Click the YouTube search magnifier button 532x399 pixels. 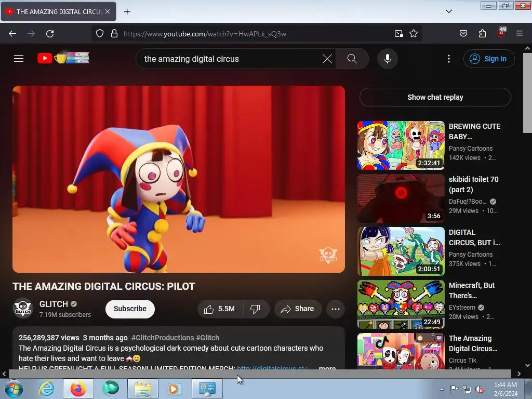(x=352, y=59)
